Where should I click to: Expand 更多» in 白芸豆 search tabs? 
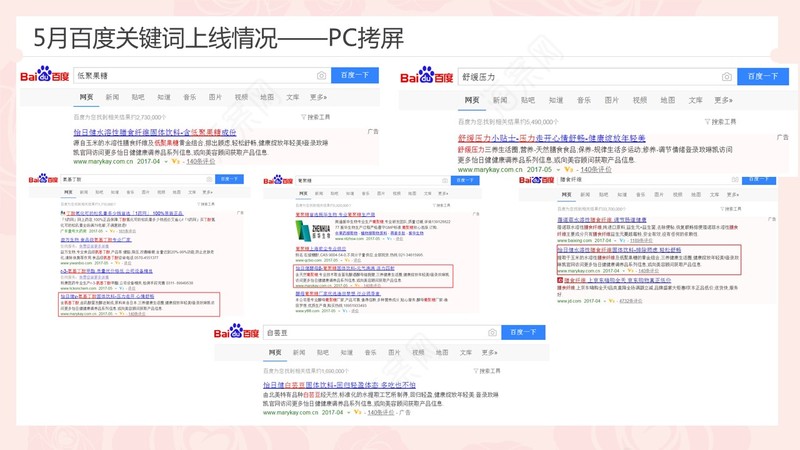click(490, 353)
